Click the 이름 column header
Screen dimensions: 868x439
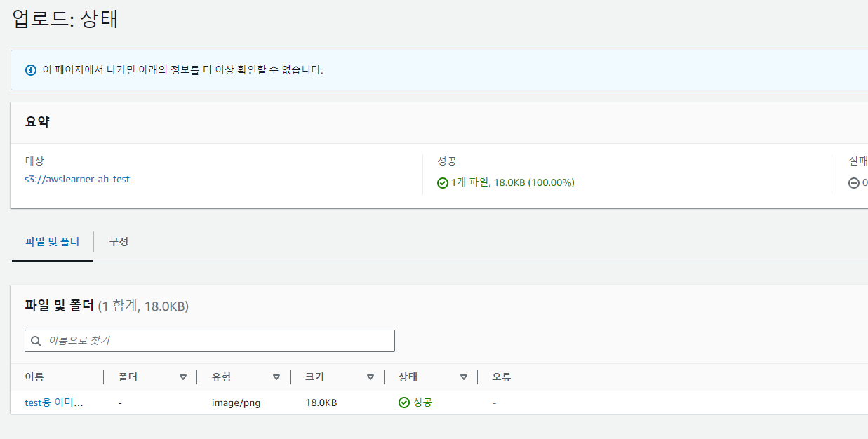[x=34, y=377]
